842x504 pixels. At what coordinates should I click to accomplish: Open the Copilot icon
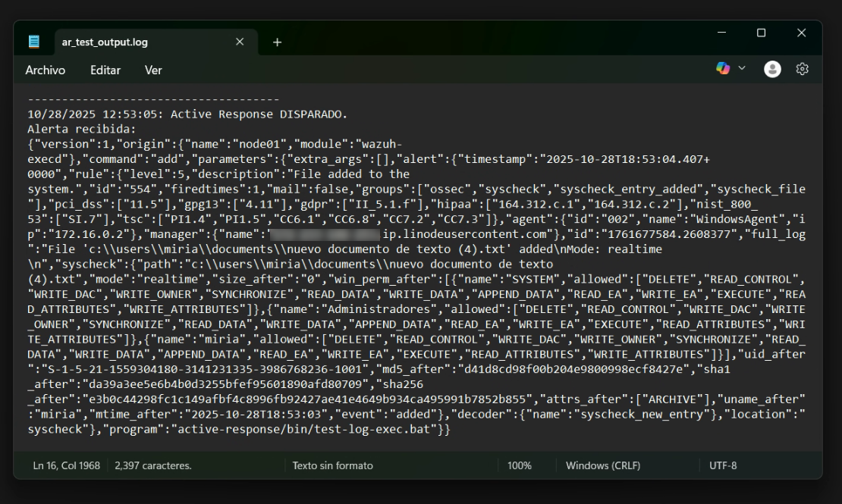(x=723, y=69)
